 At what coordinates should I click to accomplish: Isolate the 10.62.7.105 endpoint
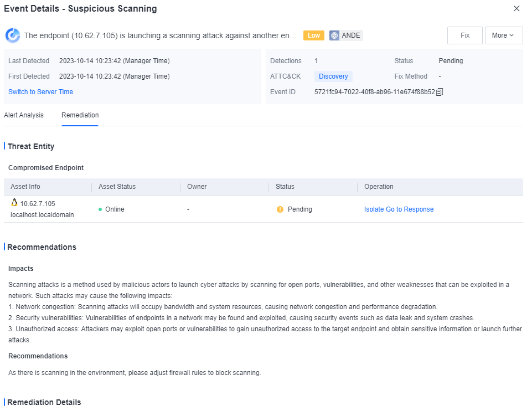[373, 209]
